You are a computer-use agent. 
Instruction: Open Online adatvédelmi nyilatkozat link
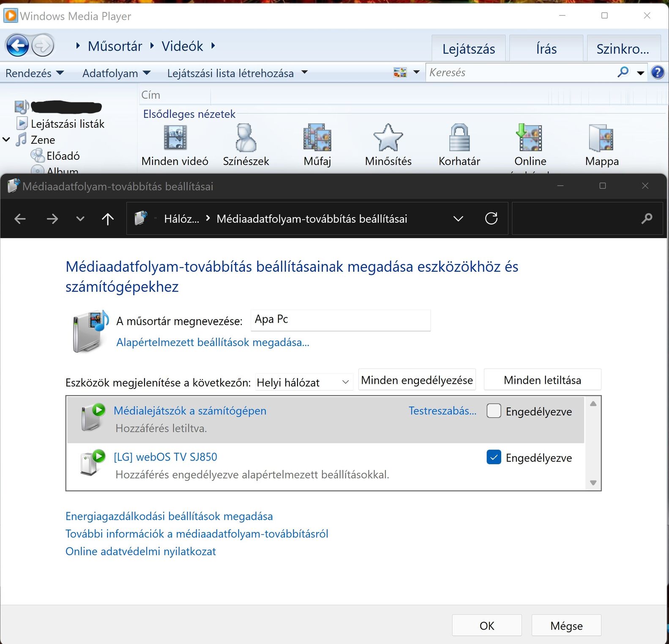[x=140, y=551]
